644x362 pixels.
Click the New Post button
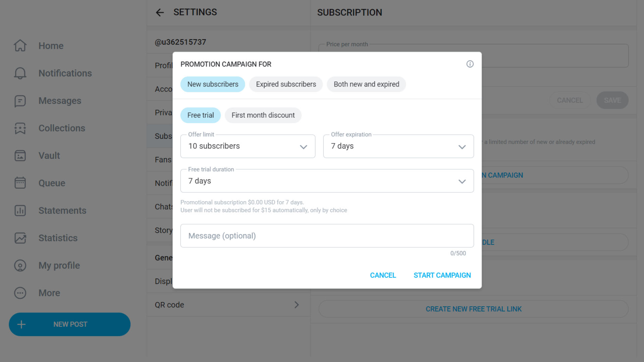click(70, 324)
